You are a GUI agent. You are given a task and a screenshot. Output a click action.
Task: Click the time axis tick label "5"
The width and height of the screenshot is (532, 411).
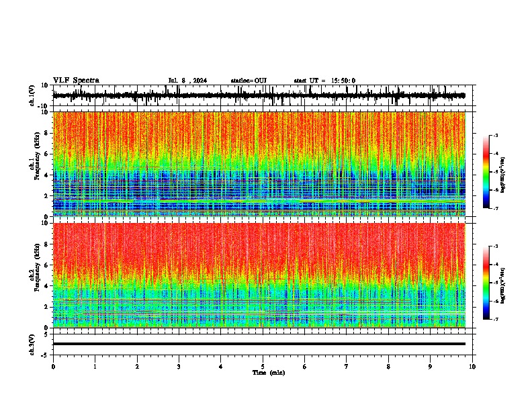(263, 367)
